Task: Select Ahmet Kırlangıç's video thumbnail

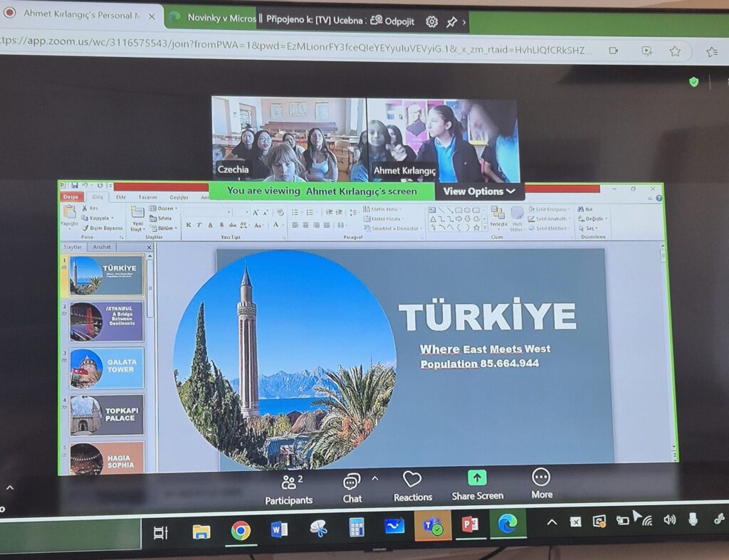Action: (x=444, y=141)
